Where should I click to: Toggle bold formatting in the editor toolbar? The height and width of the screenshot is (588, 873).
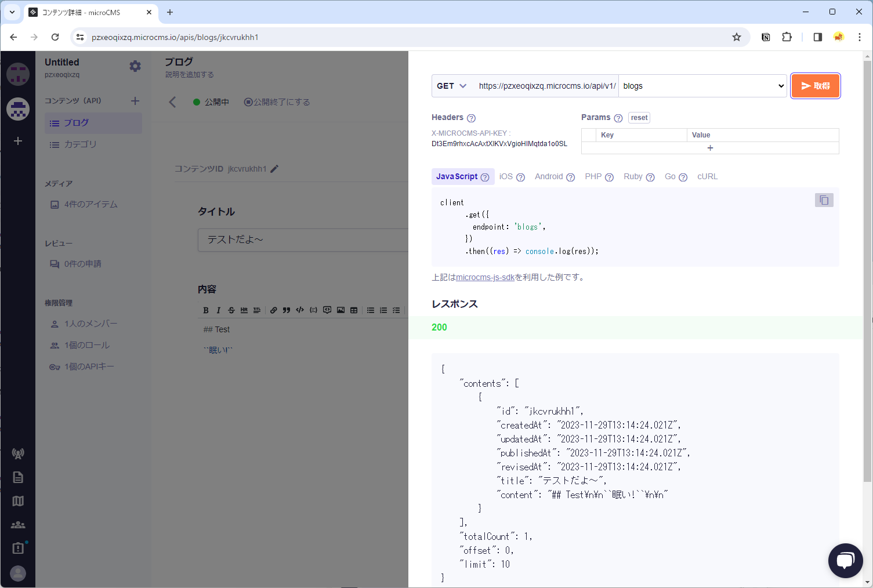[x=206, y=310]
